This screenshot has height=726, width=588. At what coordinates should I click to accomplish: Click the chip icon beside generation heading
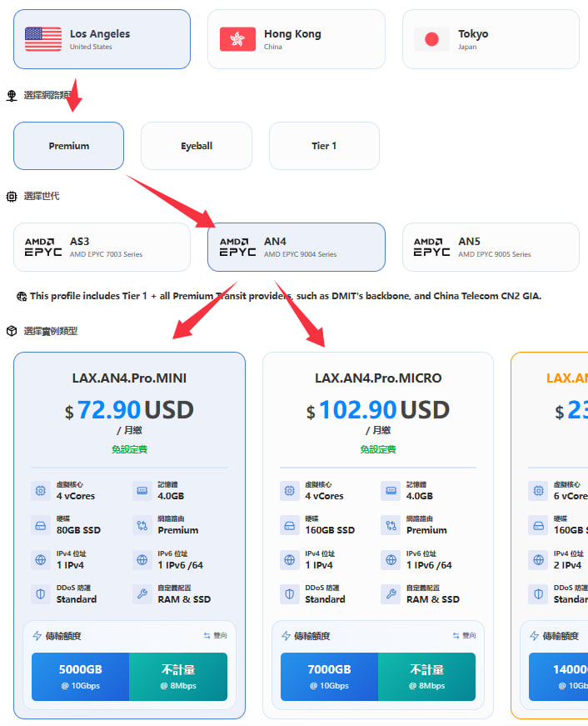tap(12, 197)
